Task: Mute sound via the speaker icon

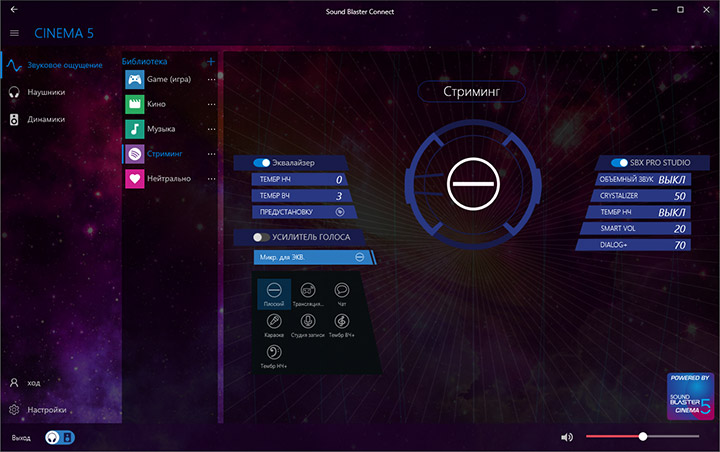Action: tap(567, 437)
